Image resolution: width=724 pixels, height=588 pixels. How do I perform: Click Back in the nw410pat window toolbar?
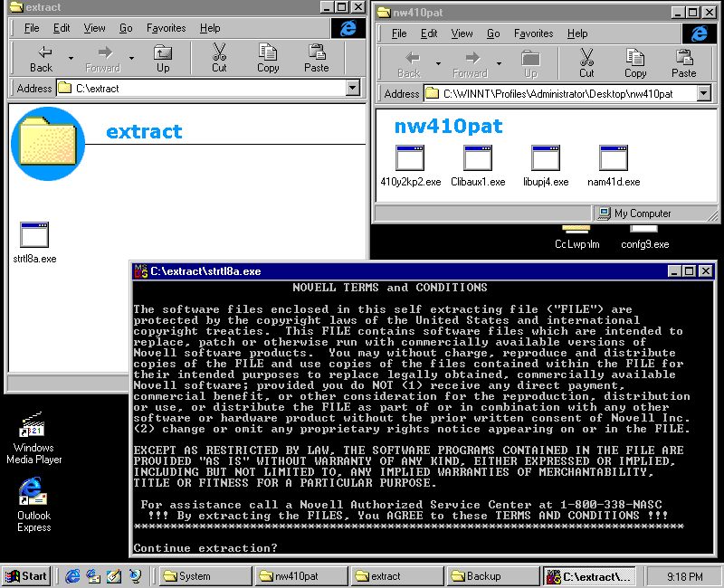tap(409, 64)
